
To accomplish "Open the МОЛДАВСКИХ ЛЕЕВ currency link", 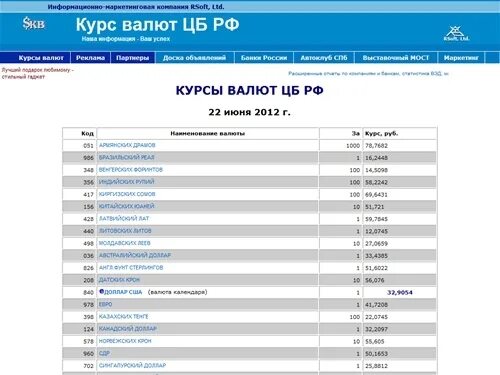I will click(125, 243).
